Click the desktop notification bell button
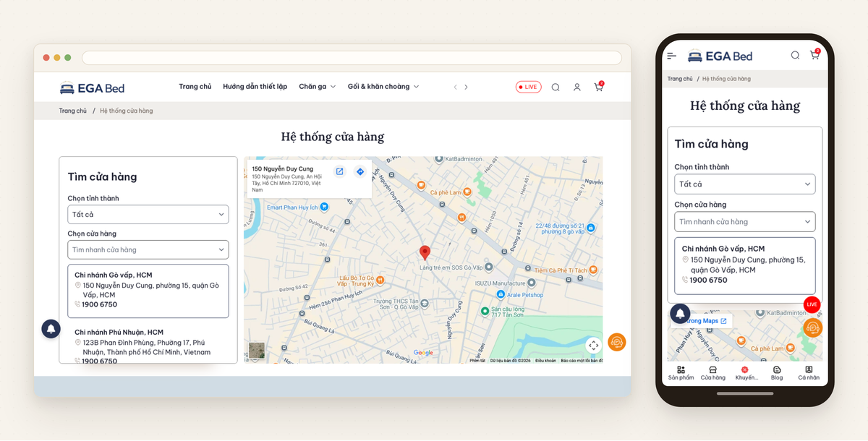This screenshot has height=441, width=868. 51,328
